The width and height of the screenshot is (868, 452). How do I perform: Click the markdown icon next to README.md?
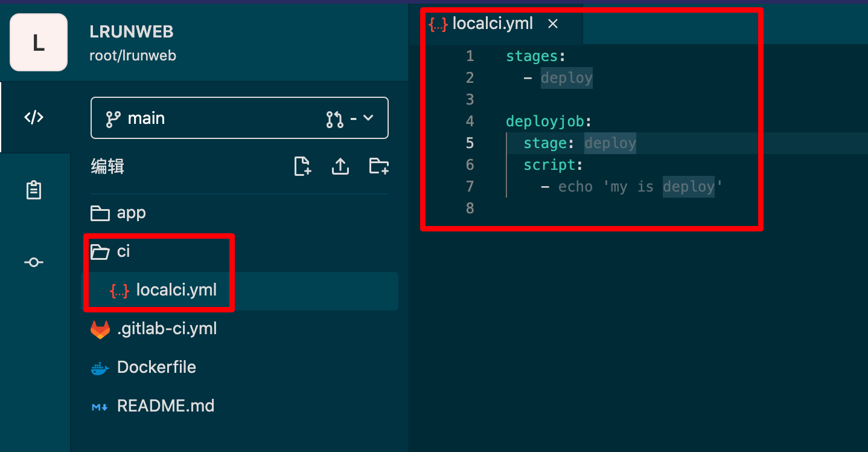coord(100,406)
